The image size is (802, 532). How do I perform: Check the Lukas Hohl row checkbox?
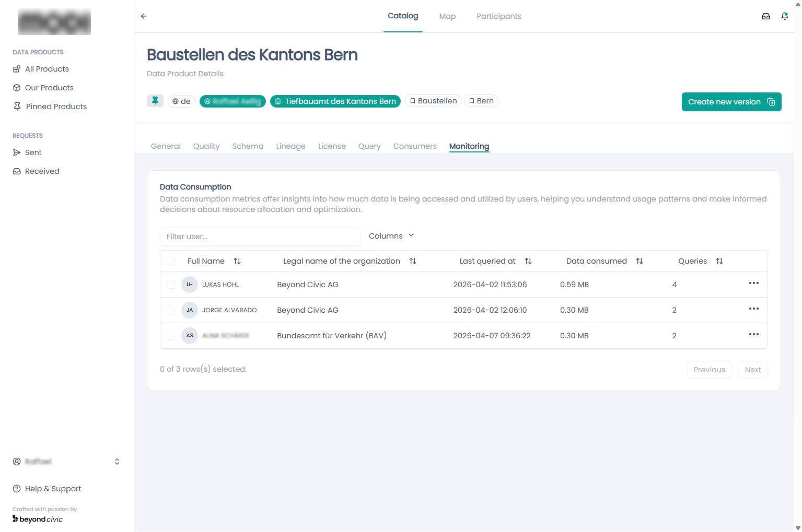point(171,285)
